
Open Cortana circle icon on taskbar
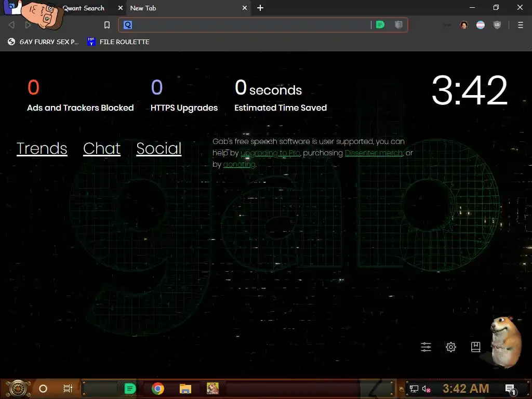43,389
